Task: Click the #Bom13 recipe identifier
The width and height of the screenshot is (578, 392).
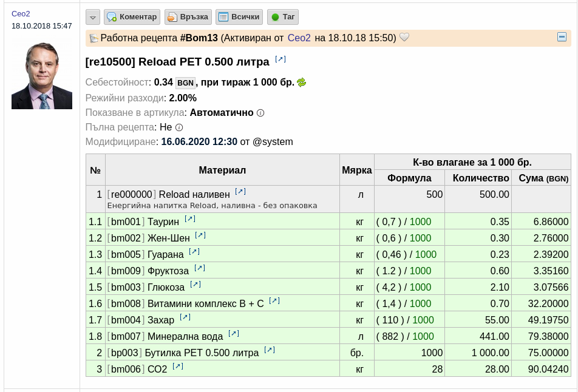Action: [x=199, y=38]
